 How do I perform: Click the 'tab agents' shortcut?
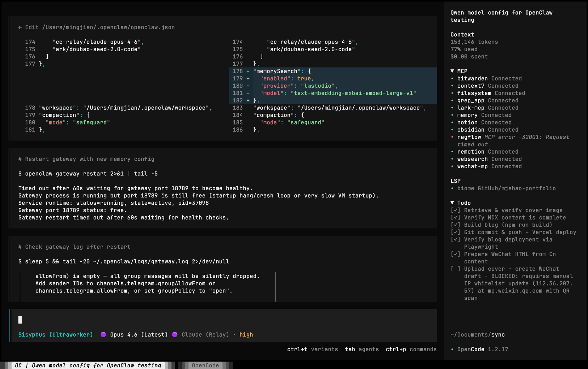coord(362,349)
